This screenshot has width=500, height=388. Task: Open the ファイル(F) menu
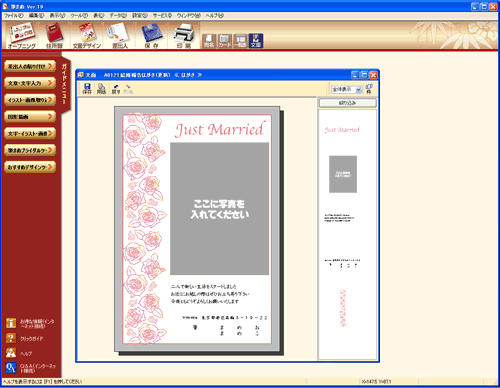click(x=14, y=16)
